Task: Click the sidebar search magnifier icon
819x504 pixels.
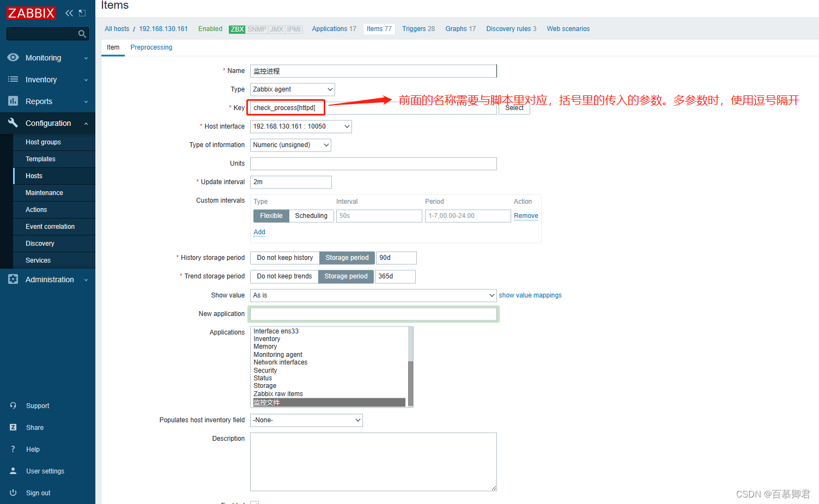Action: [82, 34]
